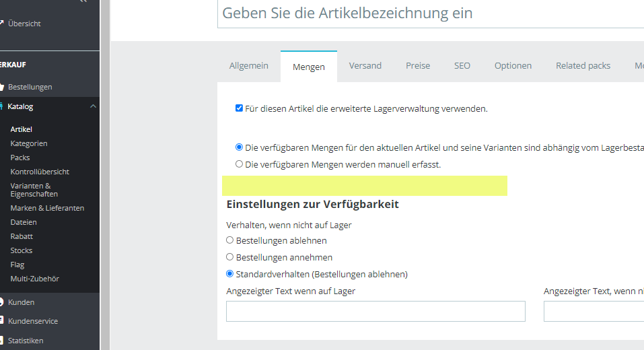The height and width of the screenshot is (350, 644).
Task: Open Varianten & Eigenschaften submenu item
Action: coord(34,190)
